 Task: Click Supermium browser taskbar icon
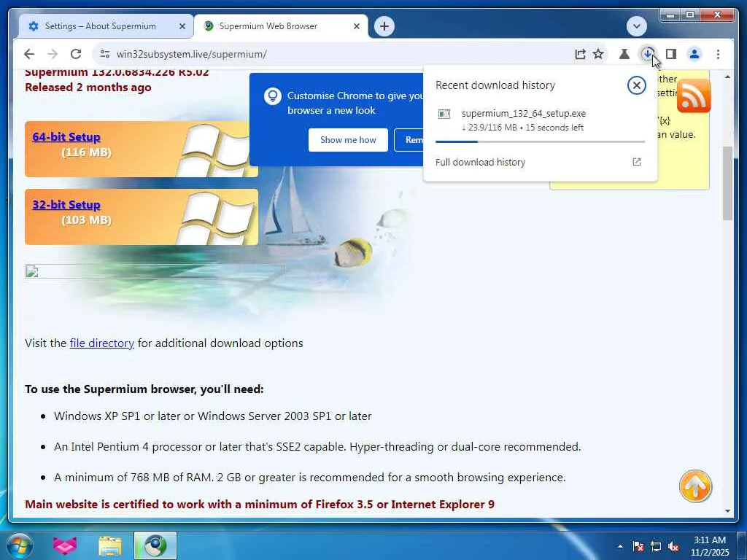[155, 545]
